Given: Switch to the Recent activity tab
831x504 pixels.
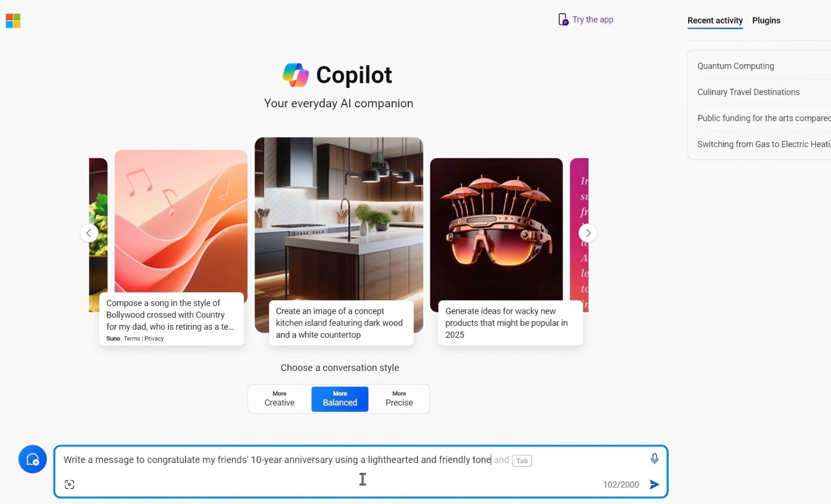Looking at the screenshot, I should (715, 20).
